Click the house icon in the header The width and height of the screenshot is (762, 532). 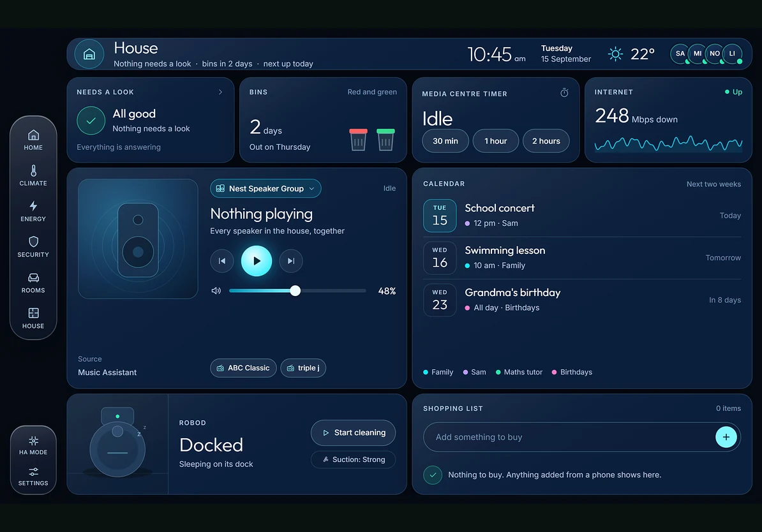89,54
